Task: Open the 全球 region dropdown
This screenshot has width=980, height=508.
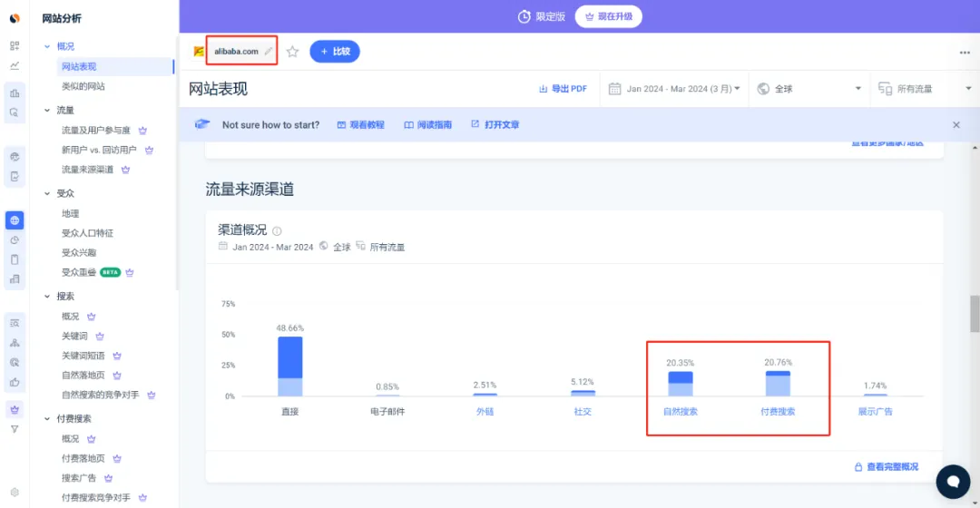Action: tap(809, 89)
